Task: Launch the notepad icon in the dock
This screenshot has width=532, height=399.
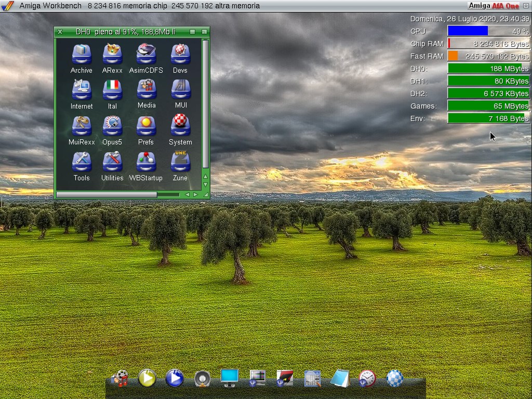Action: pos(340,378)
